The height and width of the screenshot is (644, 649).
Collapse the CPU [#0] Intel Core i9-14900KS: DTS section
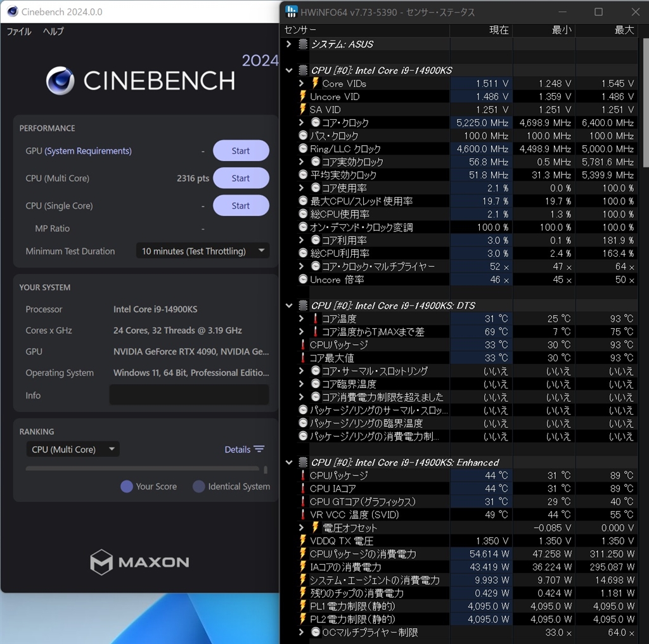tap(289, 306)
